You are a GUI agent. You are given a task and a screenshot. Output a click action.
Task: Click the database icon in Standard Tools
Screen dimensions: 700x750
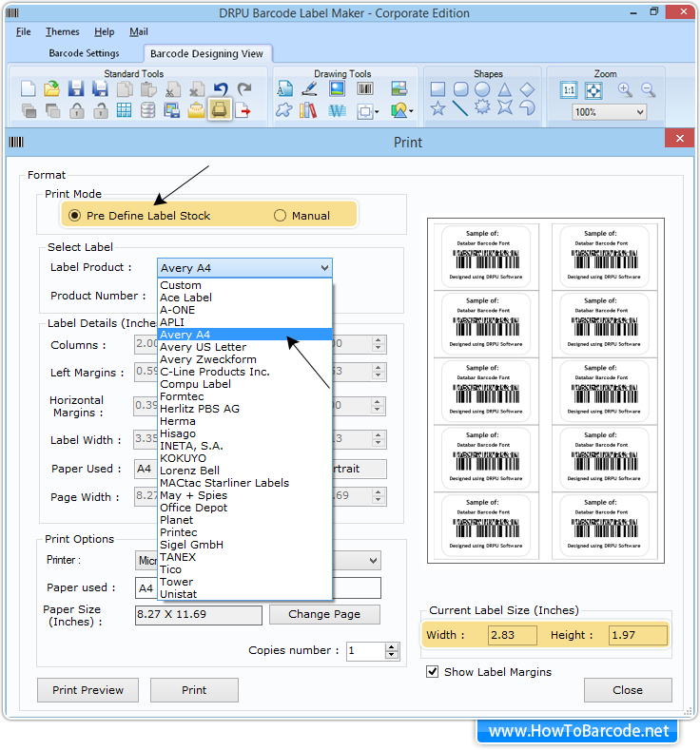pyautogui.click(x=147, y=110)
